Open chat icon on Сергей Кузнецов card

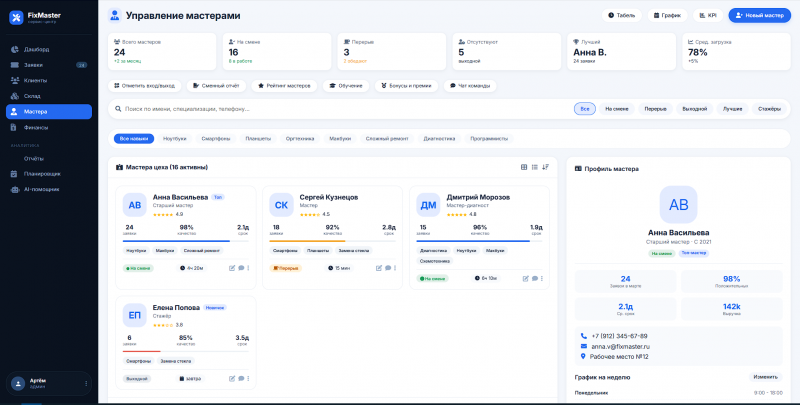(387, 268)
